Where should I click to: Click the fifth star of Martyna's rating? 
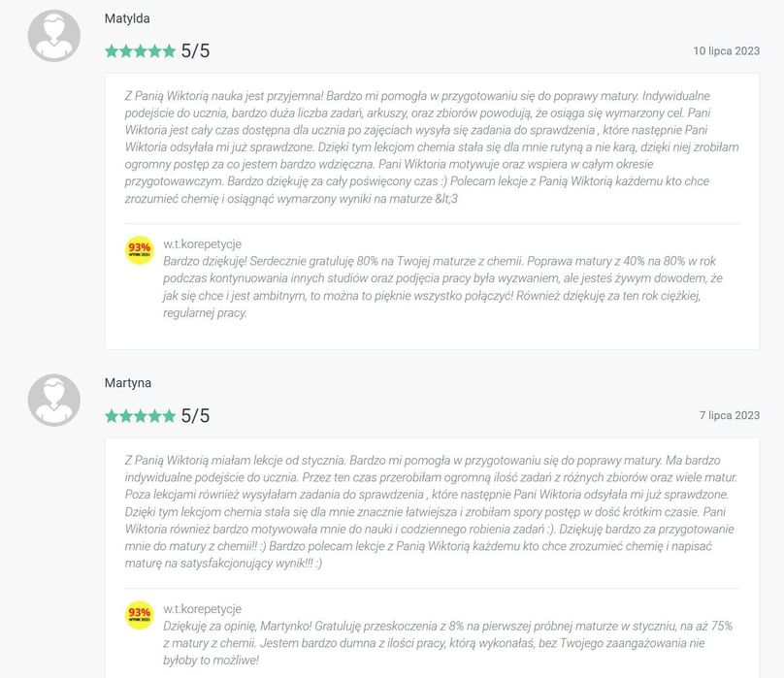pyautogui.click(x=170, y=416)
